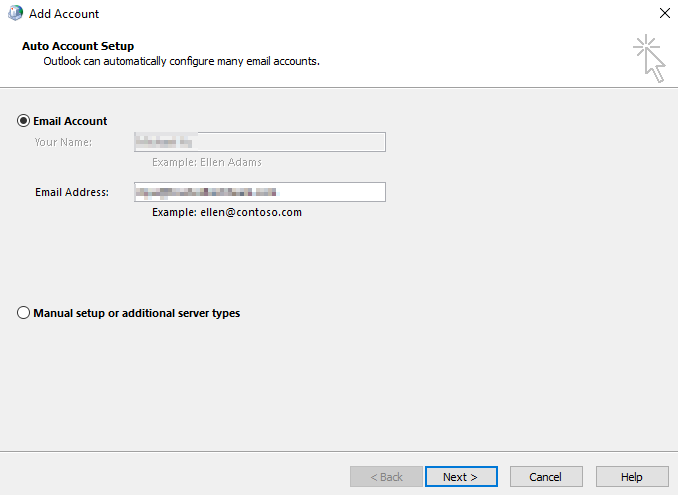The width and height of the screenshot is (678, 495).
Task: Close the Add Account dialog
Action: [664, 14]
